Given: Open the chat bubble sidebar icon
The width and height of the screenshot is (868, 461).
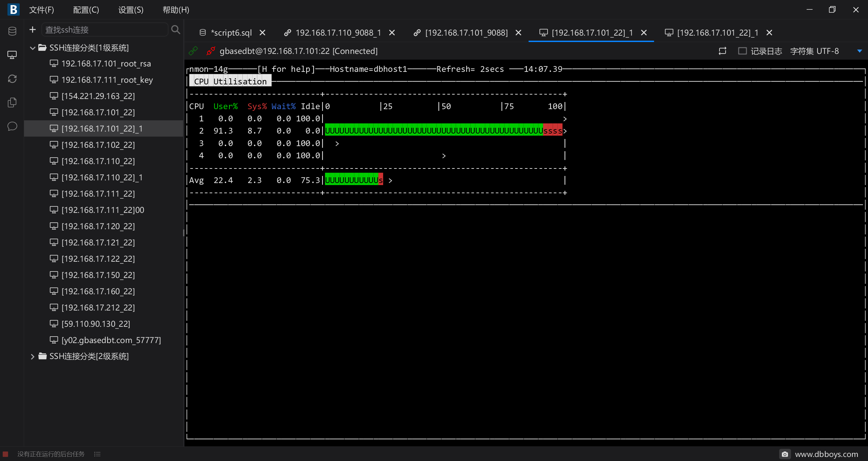Looking at the screenshot, I should pyautogui.click(x=12, y=126).
